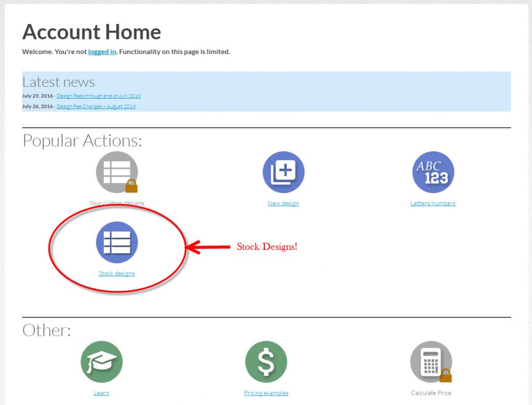Screen dimensions: 532x405
Task: Go to the 'Learn' text link
Action: point(101,393)
